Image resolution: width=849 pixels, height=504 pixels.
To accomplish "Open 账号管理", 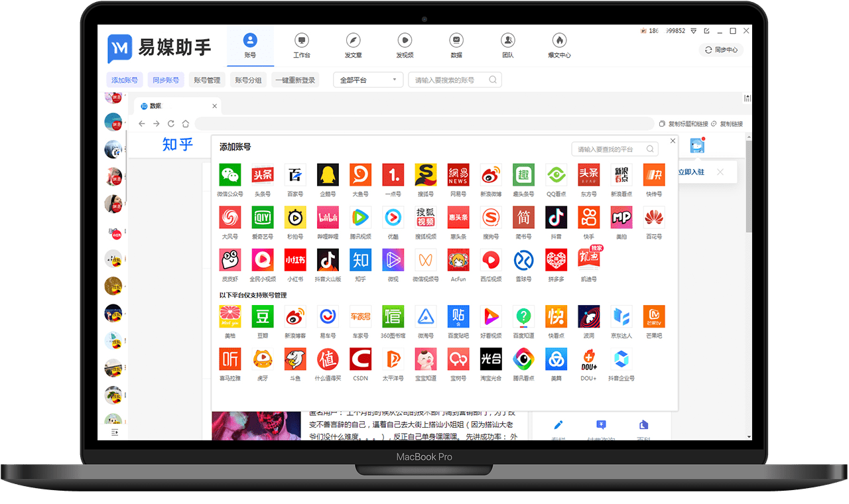I will 207,80.
